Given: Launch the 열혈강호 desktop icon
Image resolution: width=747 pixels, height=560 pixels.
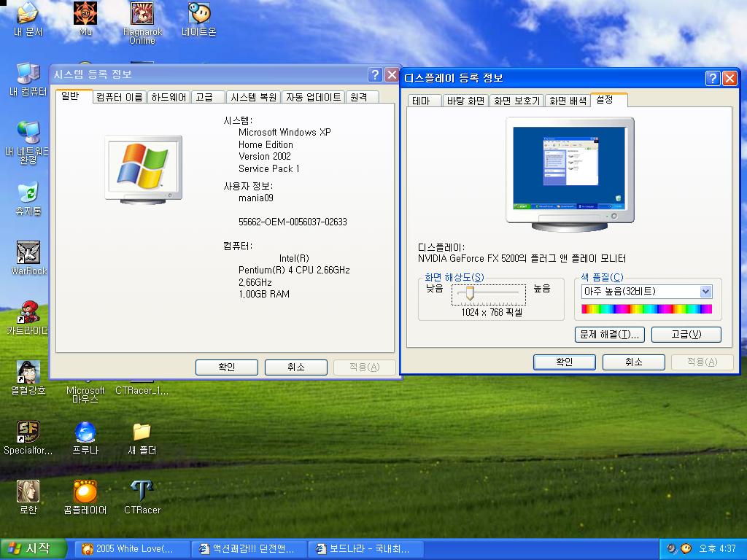Looking at the screenshot, I should click(x=28, y=378).
